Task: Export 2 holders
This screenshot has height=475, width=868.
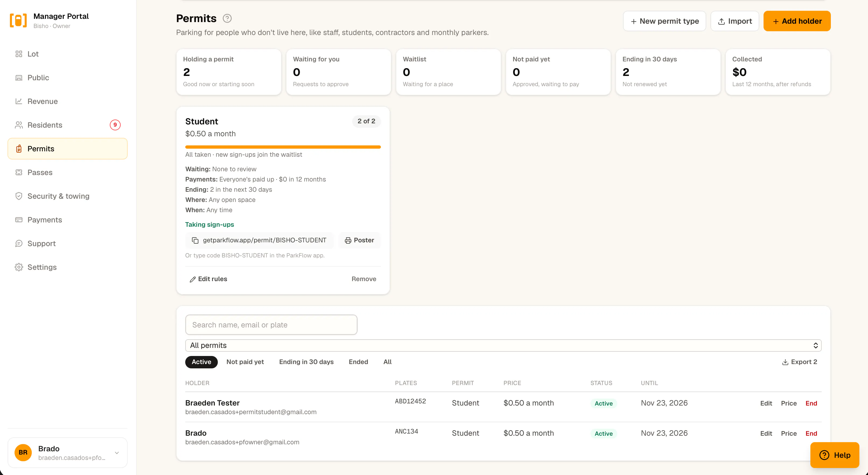Action: pos(800,362)
